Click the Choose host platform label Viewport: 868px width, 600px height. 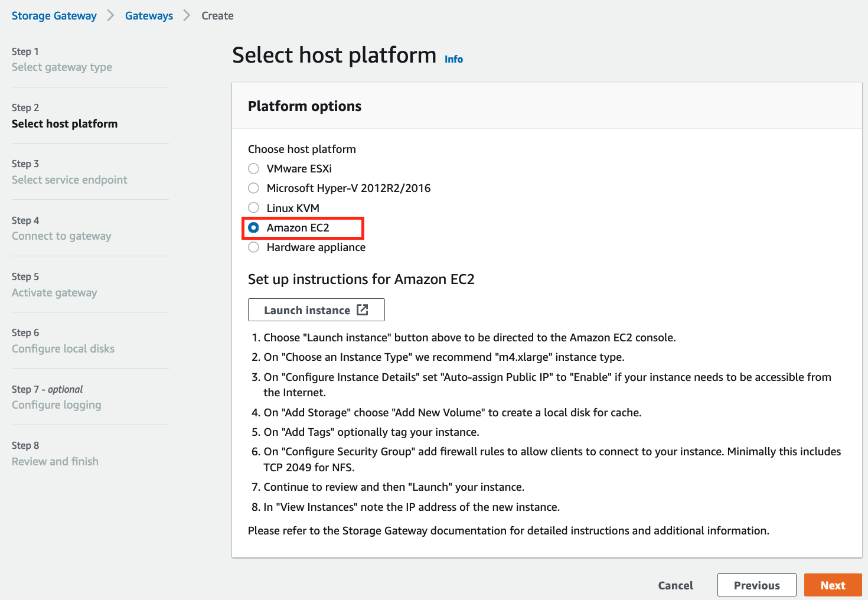302,149
